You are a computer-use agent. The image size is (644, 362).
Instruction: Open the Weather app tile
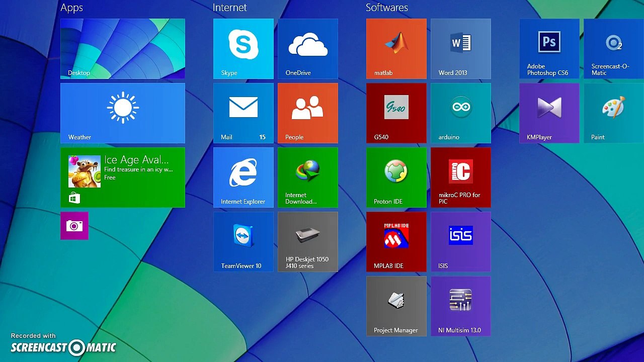[123, 113]
